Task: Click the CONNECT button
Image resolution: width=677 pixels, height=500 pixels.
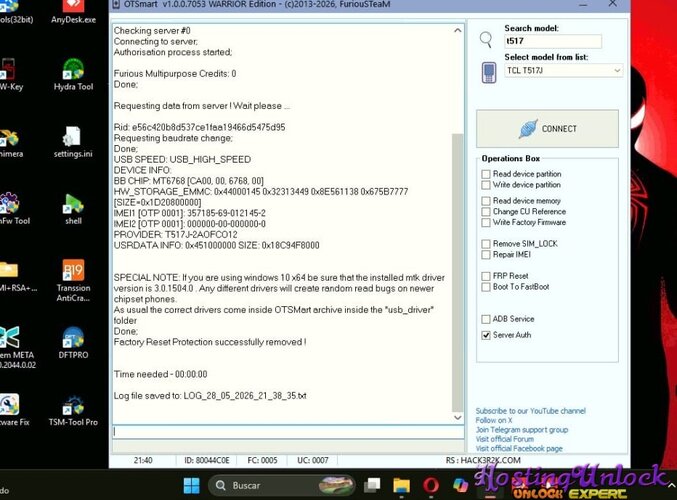Action: click(547, 129)
